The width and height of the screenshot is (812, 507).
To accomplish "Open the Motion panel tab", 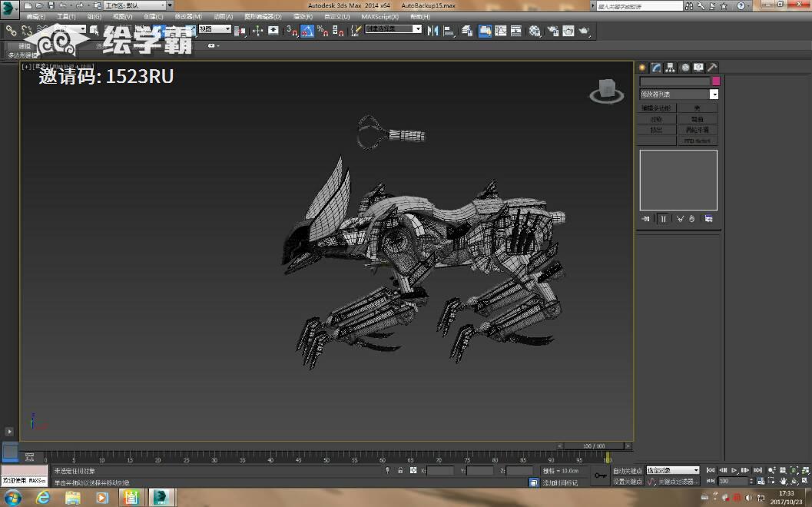I will [684, 68].
